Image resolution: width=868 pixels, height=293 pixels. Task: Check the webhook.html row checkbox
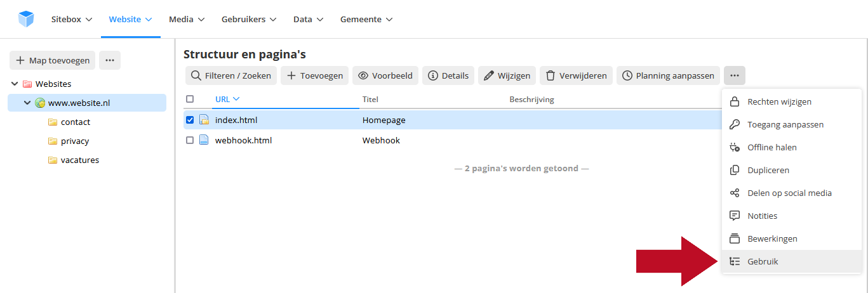(190, 140)
